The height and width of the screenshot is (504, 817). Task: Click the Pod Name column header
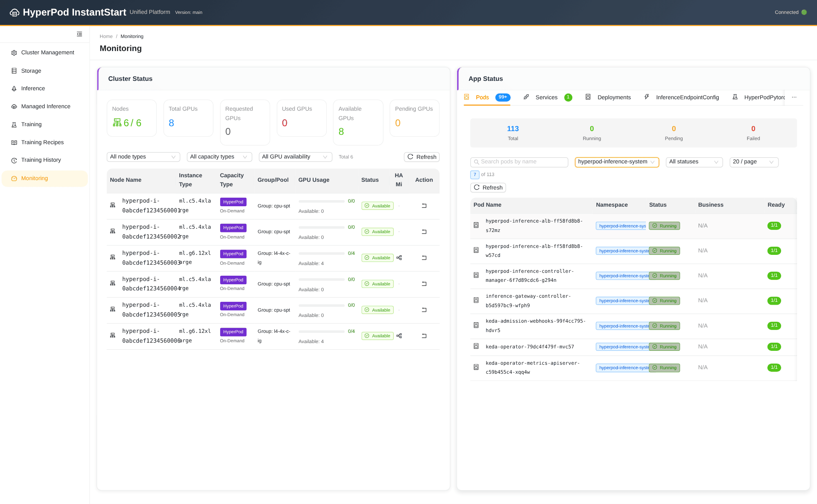(487, 205)
